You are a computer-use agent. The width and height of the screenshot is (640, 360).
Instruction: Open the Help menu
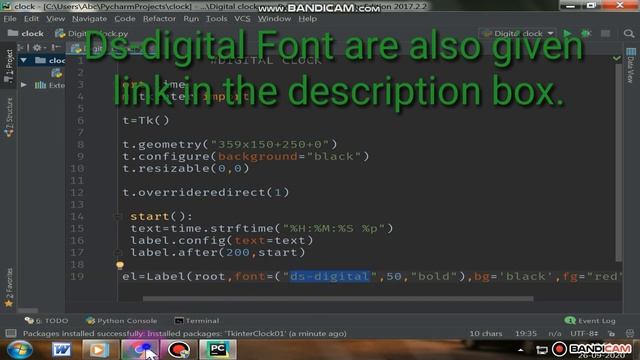pos(307,19)
